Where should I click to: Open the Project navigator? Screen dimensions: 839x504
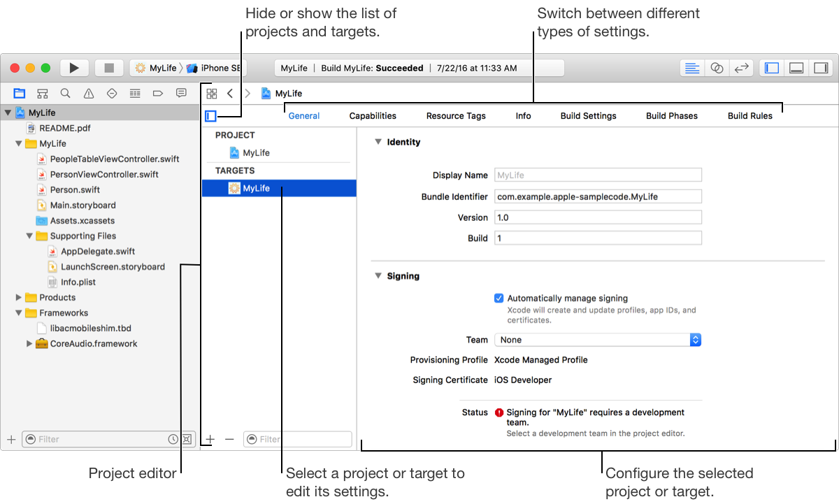tap(19, 93)
